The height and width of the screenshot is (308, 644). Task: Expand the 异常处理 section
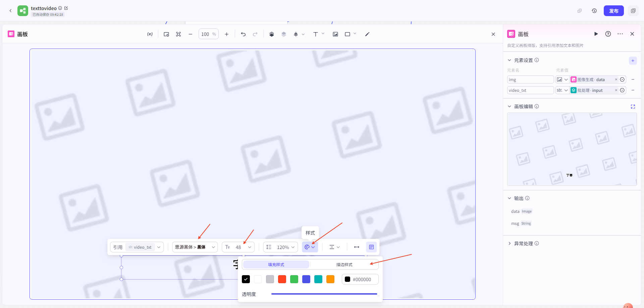click(x=509, y=244)
